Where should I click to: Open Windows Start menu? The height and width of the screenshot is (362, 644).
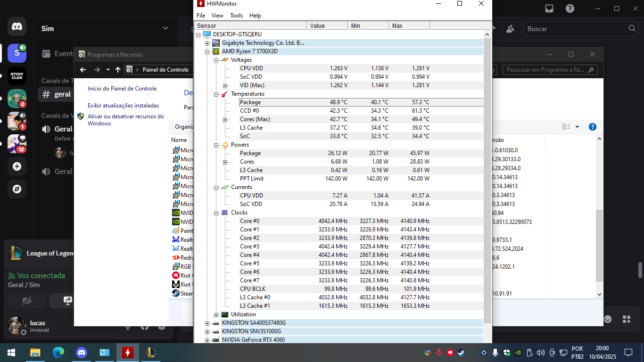tap(11, 352)
